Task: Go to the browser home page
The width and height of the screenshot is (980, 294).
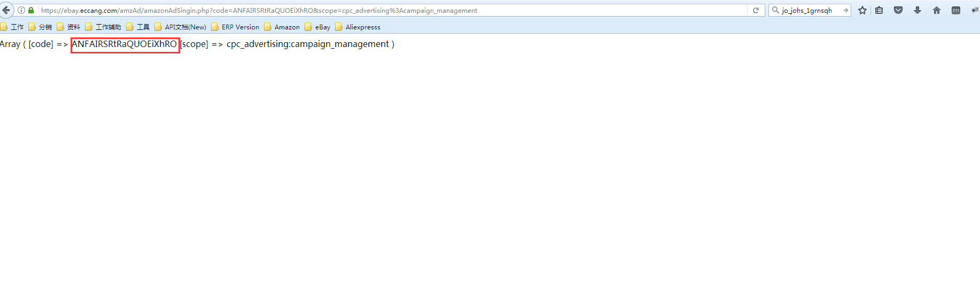Action: pos(937,10)
